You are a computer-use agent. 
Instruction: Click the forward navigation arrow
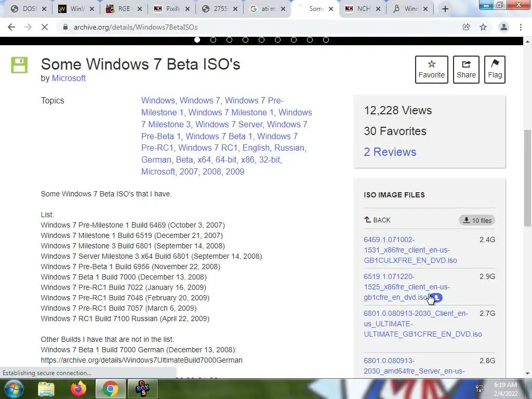(x=28, y=27)
